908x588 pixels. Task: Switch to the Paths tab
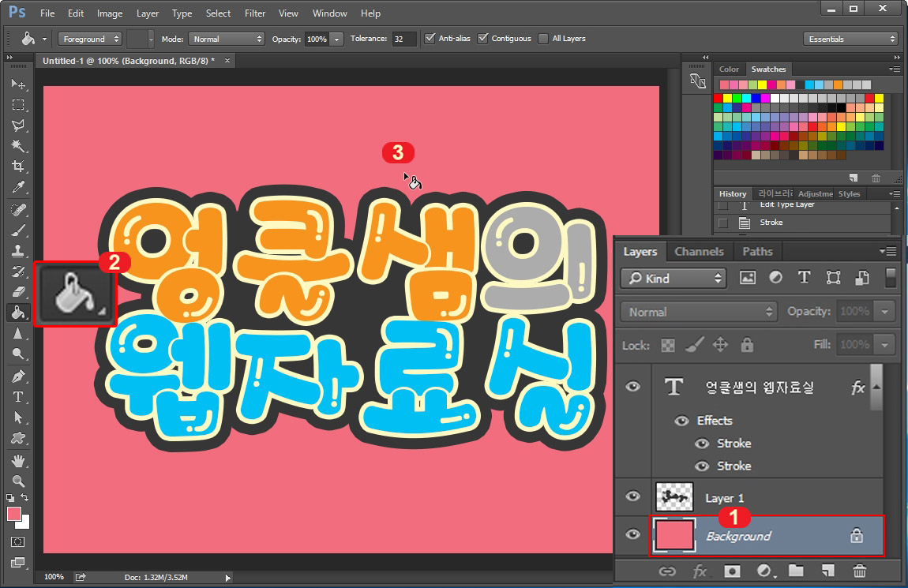(x=757, y=251)
